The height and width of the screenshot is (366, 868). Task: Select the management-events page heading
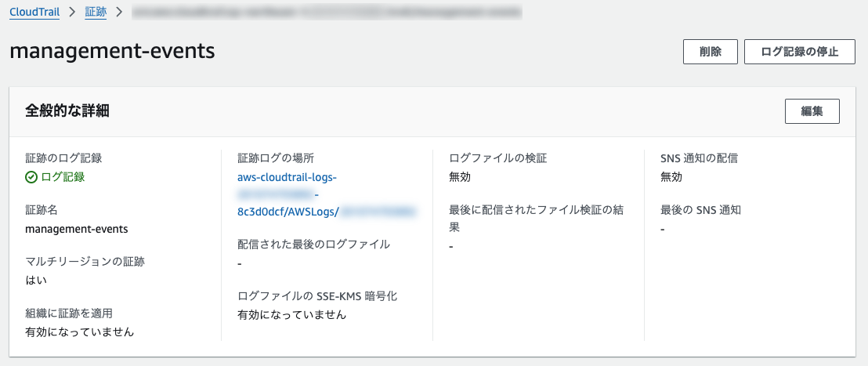tap(112, 51)
